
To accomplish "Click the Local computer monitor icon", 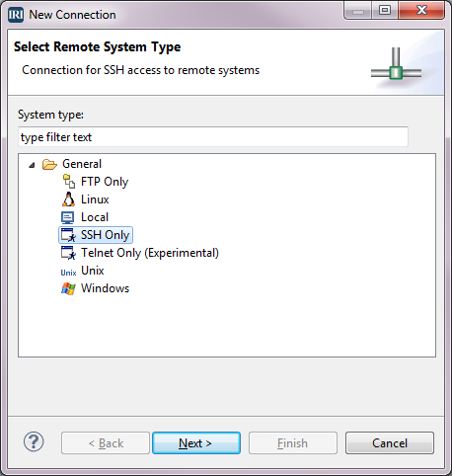I will click(x=68, y=217).
